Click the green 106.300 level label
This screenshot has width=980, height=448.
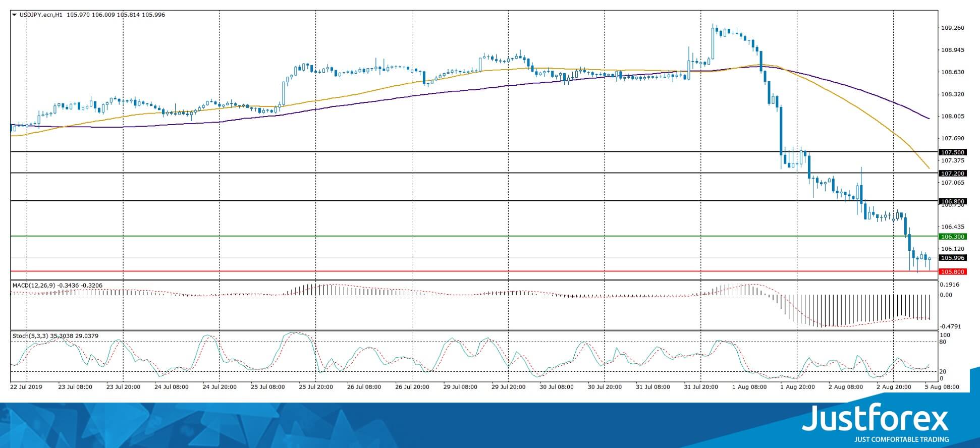(x=952, y=236)
